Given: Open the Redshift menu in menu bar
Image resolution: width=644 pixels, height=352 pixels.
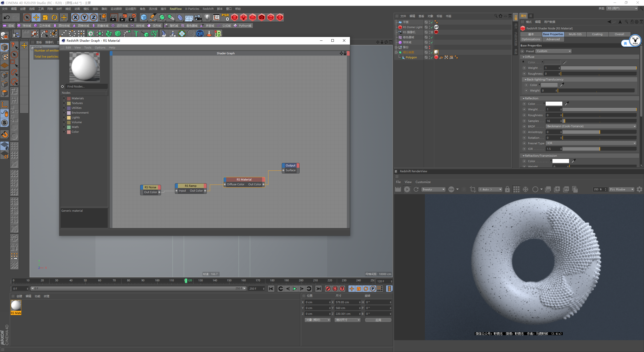Looking at the screenshot, I should pos(208,9).
